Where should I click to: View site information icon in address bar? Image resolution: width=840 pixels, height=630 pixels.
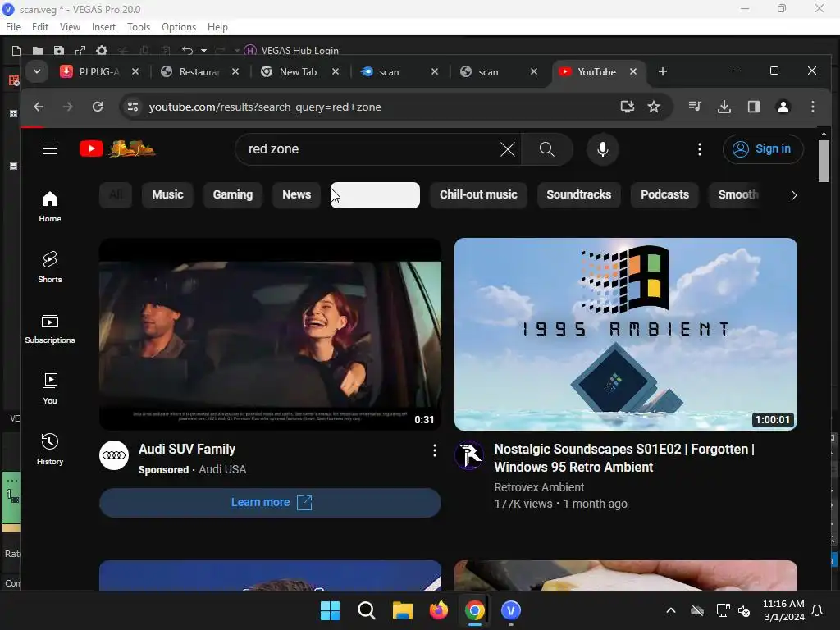coord(133,107)
